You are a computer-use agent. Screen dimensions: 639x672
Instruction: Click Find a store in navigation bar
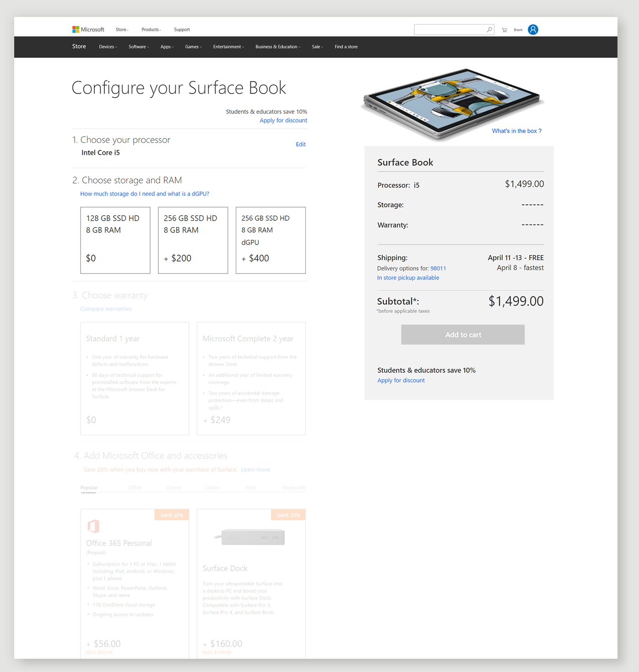[346, 47]
